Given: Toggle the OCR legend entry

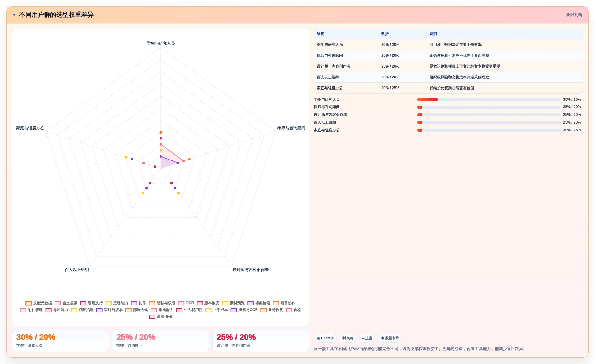Looking at the screenshot, I should (186, 303).
